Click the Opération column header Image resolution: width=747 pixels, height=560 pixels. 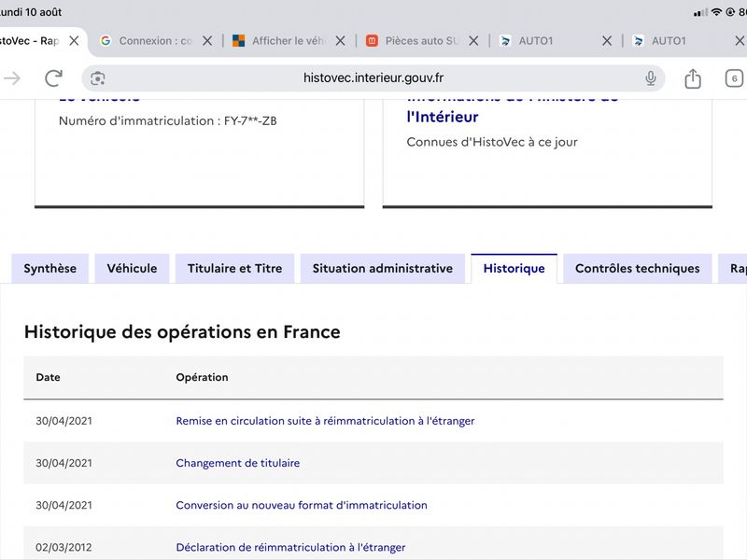click(202, 377)
